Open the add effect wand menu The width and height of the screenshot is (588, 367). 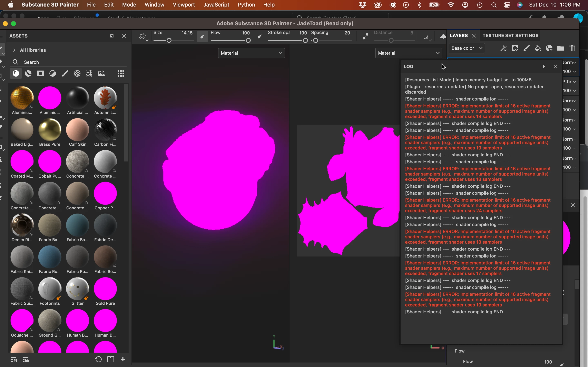(503, 48)
